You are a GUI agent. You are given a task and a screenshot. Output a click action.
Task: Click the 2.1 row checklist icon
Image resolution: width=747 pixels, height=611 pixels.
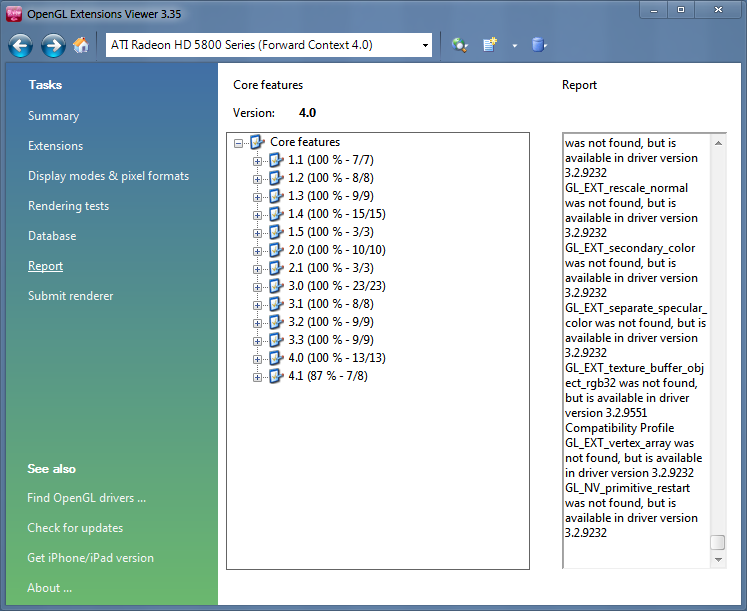(276, 268)
